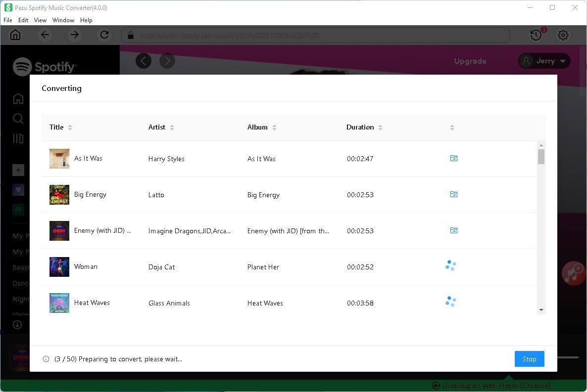
Task: Click the scroll down arrow in track list
Action: point(541,310)
